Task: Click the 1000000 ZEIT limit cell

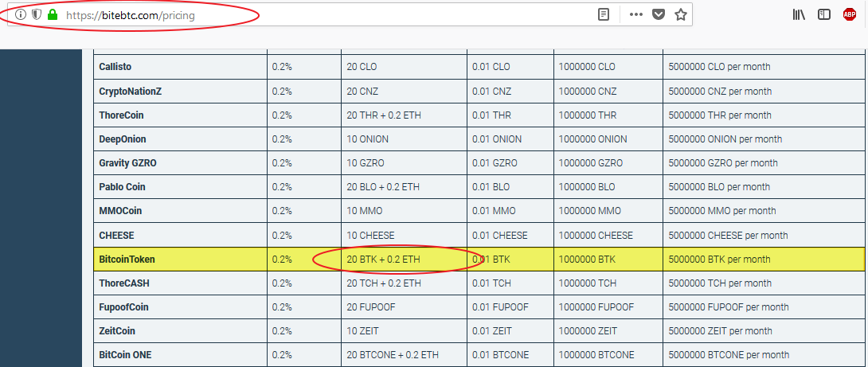Action: pyautogui.click(x=608, y=331)
